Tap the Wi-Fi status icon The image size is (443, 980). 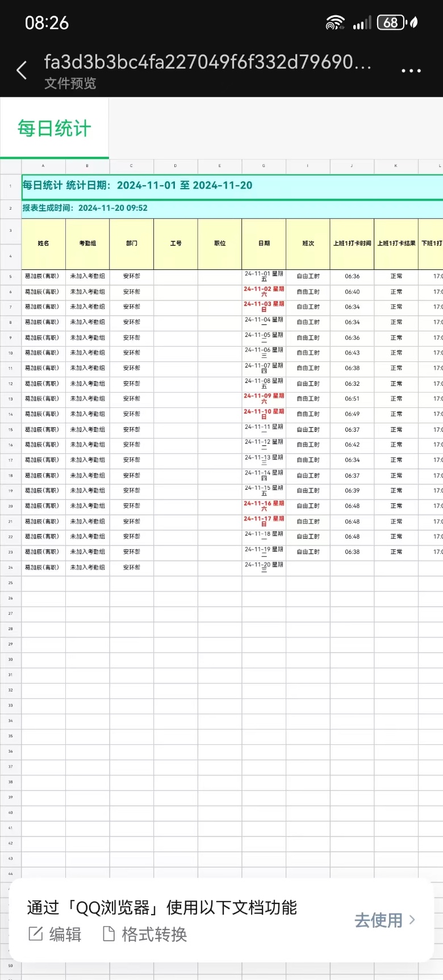click(335, 23)
